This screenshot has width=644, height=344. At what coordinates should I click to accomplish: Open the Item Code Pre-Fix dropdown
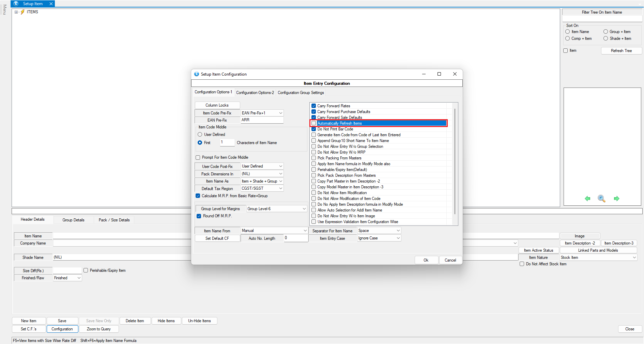click(x=280, y=113)
